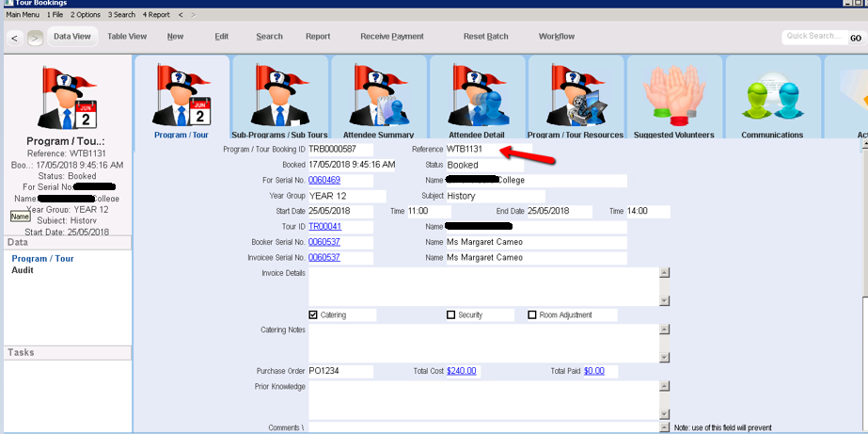Click the back navigation arrow button
The height and width of the screenshot is (434, 868).
(x=15, y=38)
